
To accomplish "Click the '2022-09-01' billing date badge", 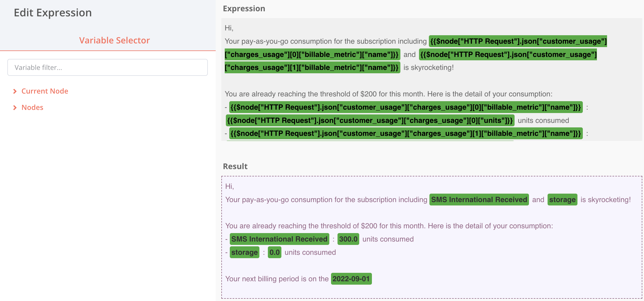I will [351, 279].
